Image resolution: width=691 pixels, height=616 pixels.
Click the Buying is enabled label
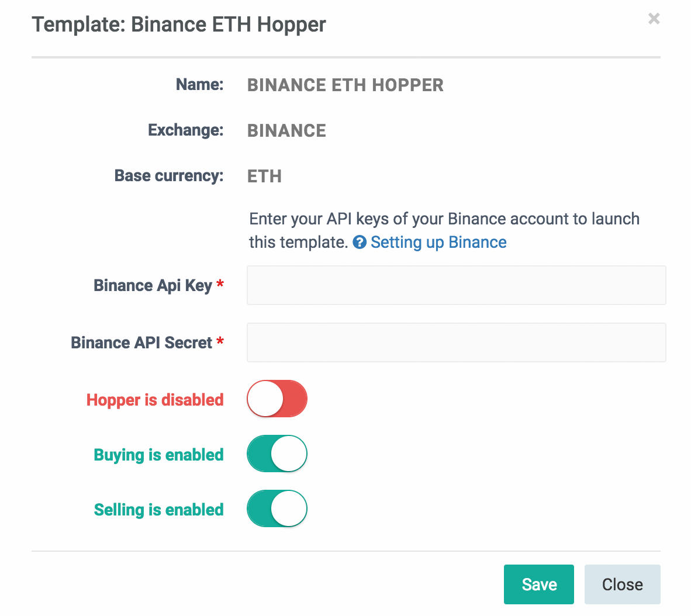pyautogui.click(x=158, y=455)
